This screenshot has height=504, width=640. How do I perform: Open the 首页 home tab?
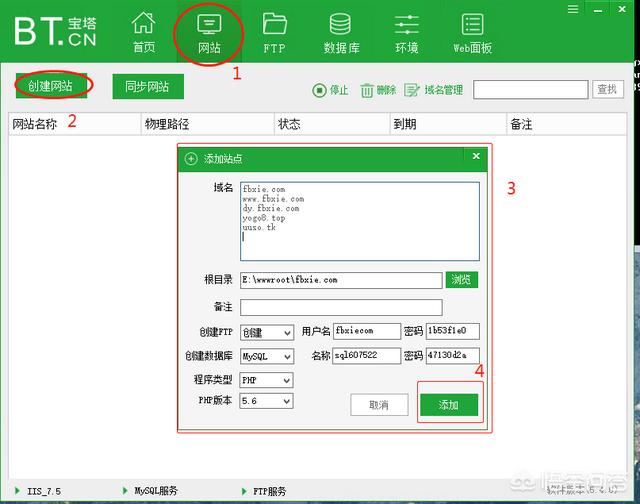(x=144, y=33)
